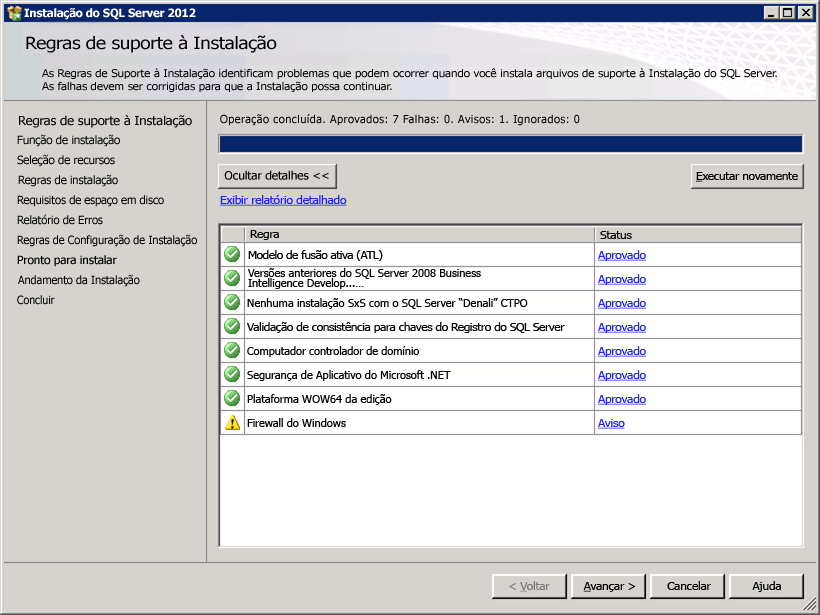Open Aprovado status for Modelo de fusão ativa
Image resolution: width=820 pixels, height=615 pixels.
tap(621, 255)
